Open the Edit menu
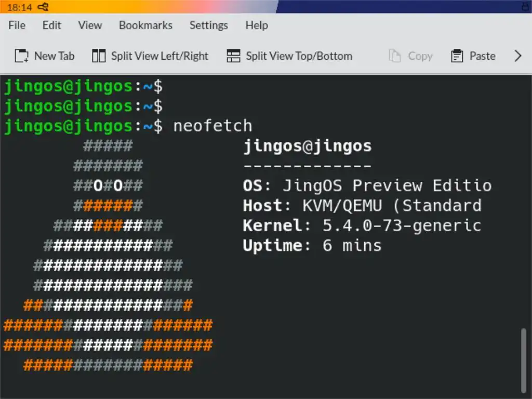532x399 pixels. [x=51, y=25]
